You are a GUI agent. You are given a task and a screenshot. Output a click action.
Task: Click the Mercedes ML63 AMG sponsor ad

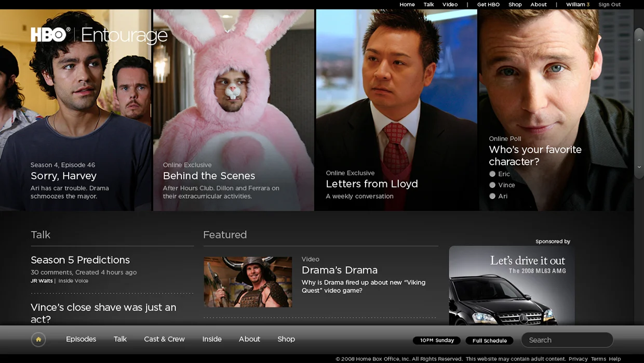coord(512,286)
